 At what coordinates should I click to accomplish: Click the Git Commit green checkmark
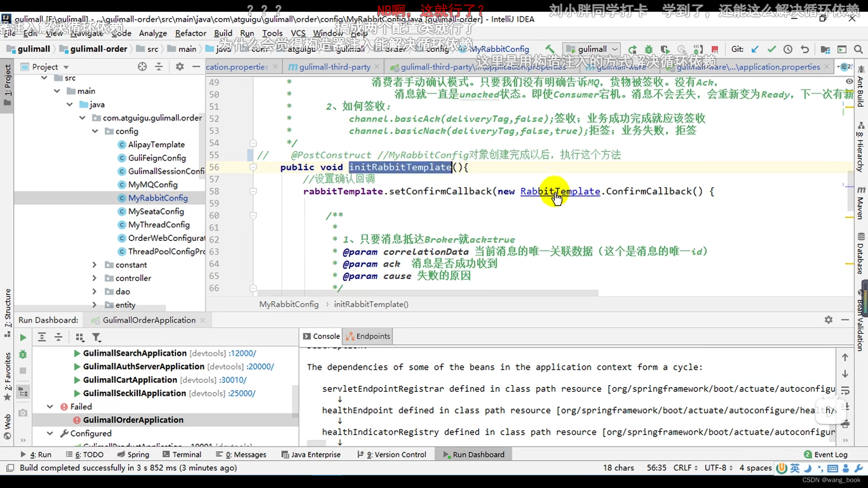[x=772, y=49]
